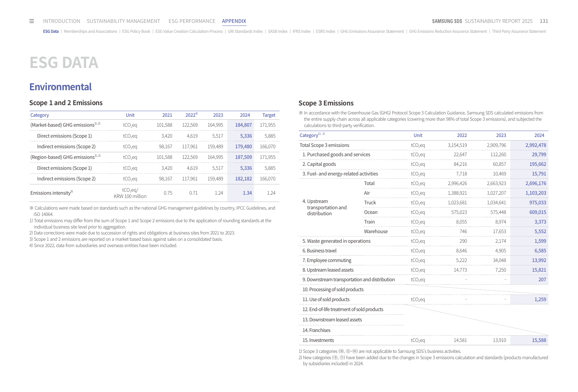
Task: Go to GRI Standards Index
Action: (245, 32)
